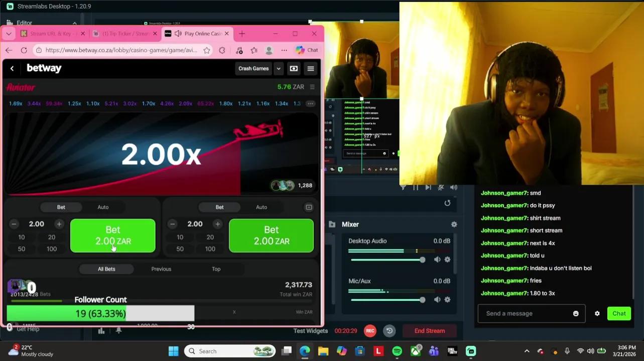Switch to the Previous bets tab

tap(161, 269)
